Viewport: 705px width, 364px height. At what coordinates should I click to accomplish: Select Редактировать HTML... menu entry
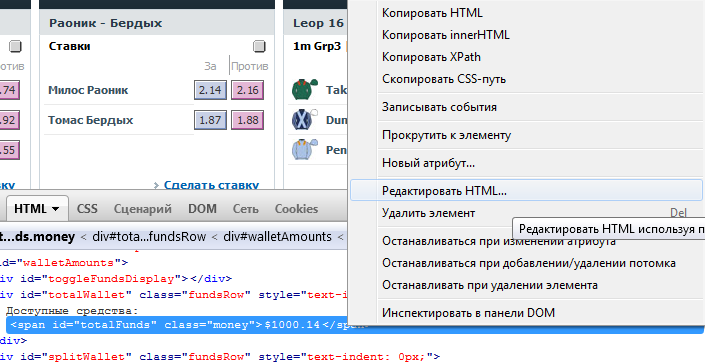tap(526, 191)
